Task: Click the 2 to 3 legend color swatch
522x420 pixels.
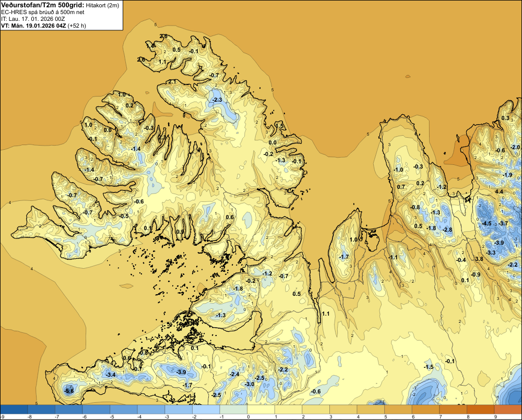Action: (316, 409)
